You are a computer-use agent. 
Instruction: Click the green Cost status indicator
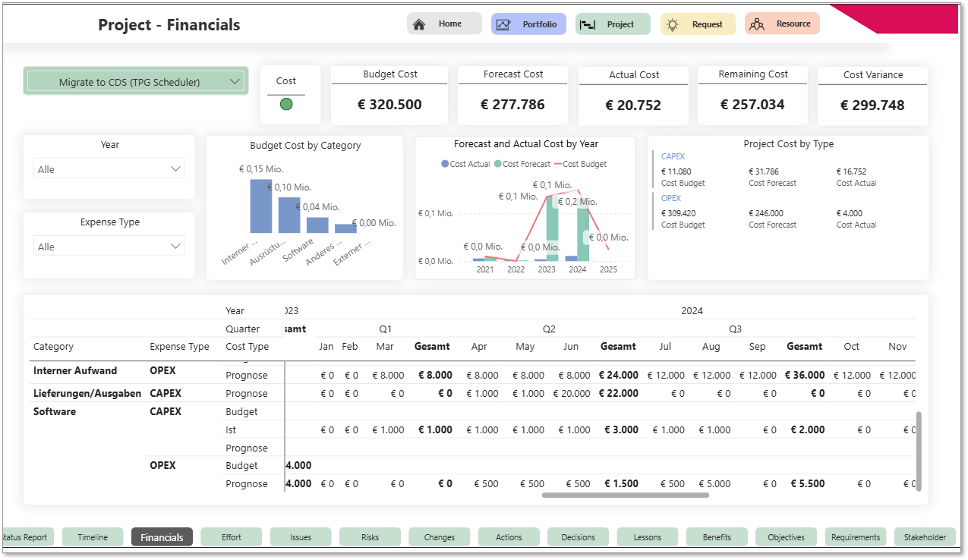[x=286, y=104]
